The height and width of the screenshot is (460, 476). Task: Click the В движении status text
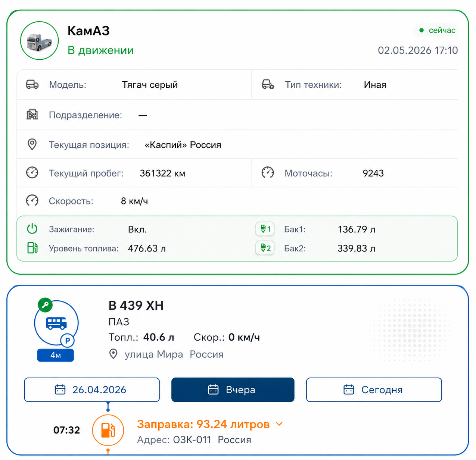click(100, 50)
